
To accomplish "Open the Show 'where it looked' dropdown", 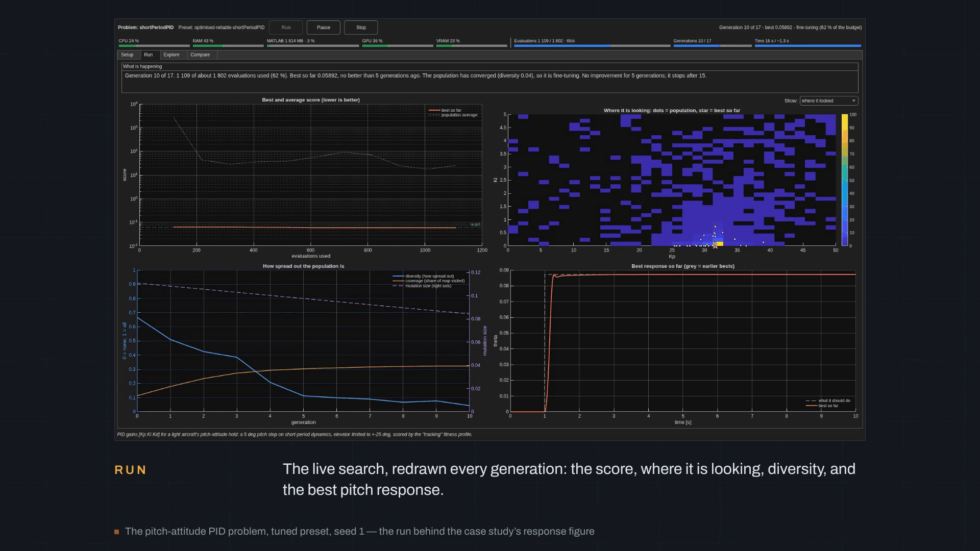I will click(829, 101).
